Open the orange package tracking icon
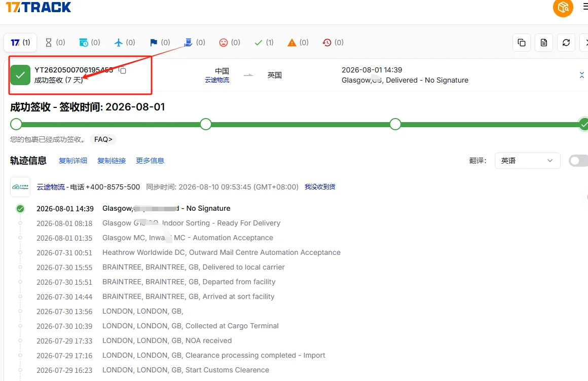 click(x=563, y=7)
